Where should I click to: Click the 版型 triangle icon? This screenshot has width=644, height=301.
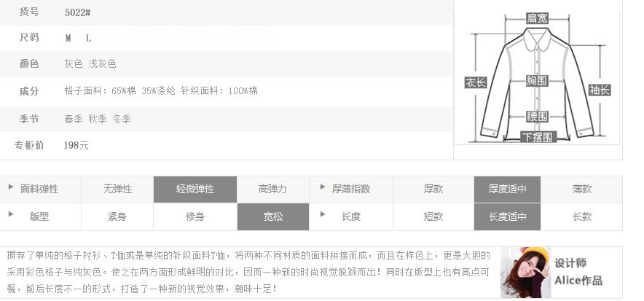(x=11, y=214)
